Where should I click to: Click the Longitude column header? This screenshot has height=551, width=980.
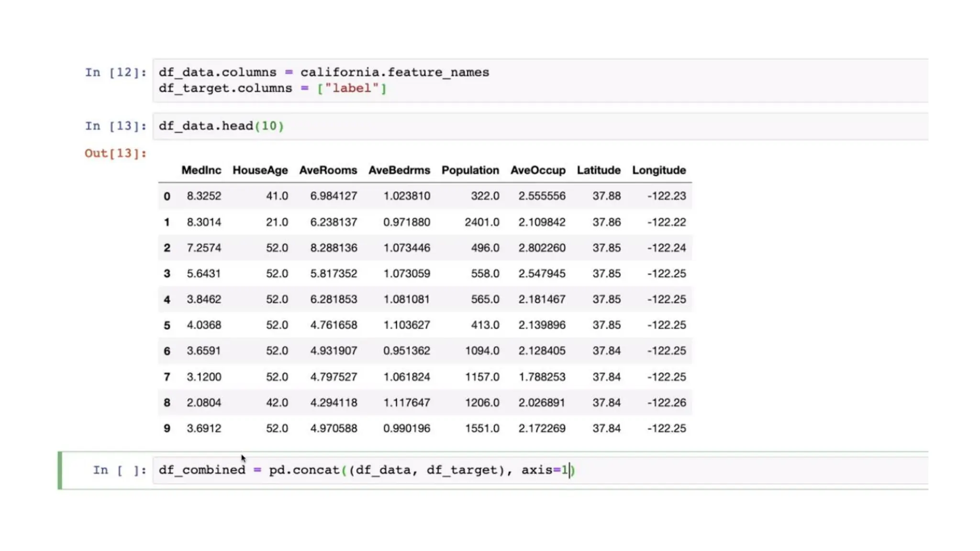tap(658, 170)
